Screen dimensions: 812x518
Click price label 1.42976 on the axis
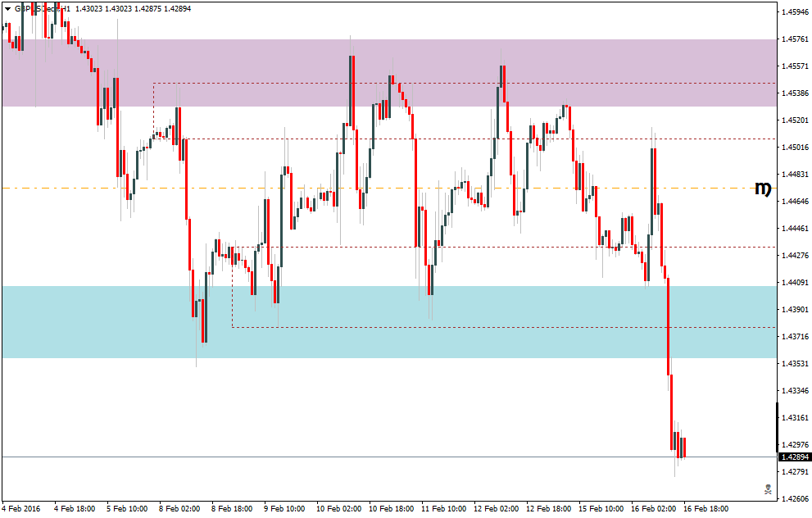(x=795, y=444)
